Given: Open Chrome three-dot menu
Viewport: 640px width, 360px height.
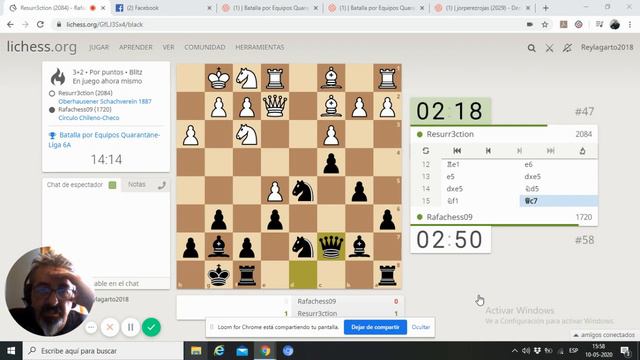Looking at the screenshot, I should tap(630, 24).
